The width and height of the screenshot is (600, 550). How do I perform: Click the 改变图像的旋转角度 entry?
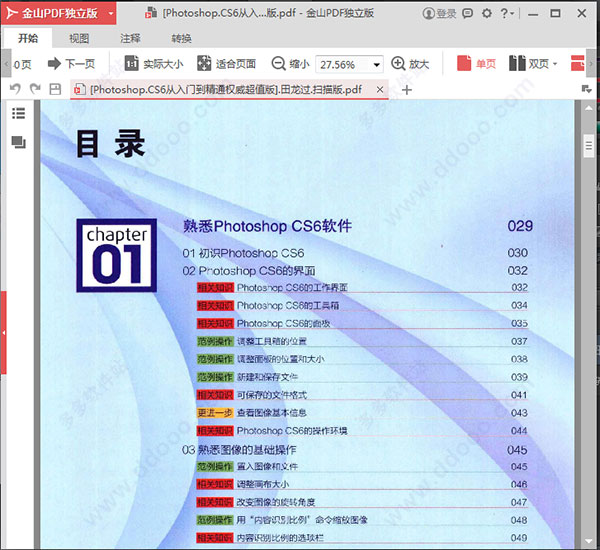coord(276,502)
